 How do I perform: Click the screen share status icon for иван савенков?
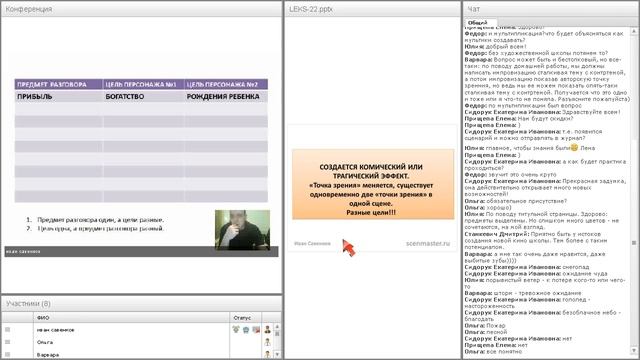(x=256, y=330)
